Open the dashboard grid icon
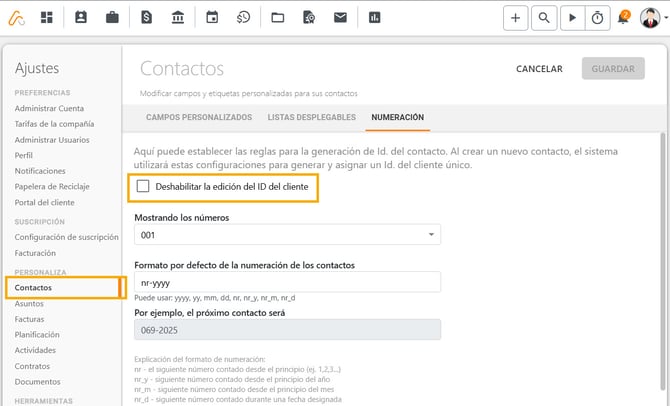 (x=47, y=18)
